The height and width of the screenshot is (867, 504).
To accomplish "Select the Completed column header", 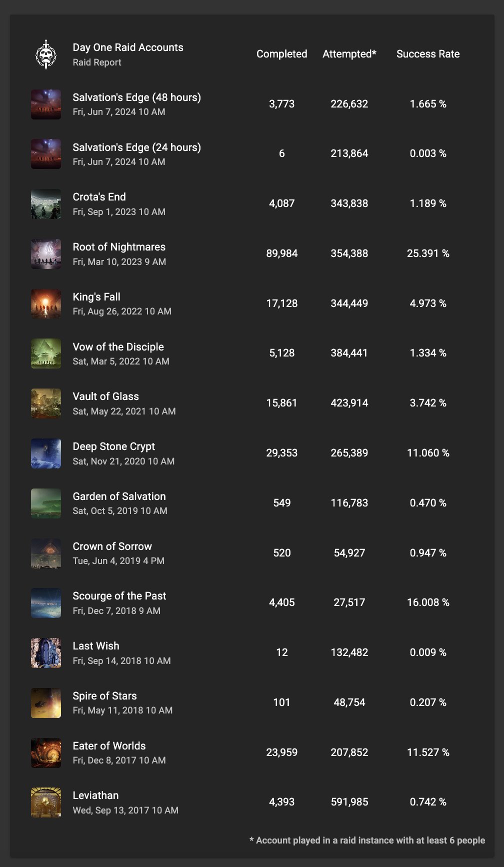I will (281, 54).
